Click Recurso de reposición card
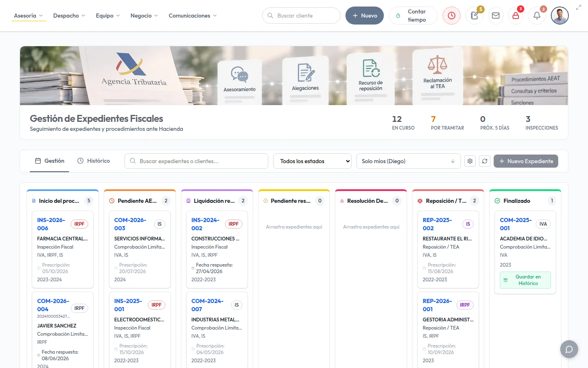 (371, 79)
